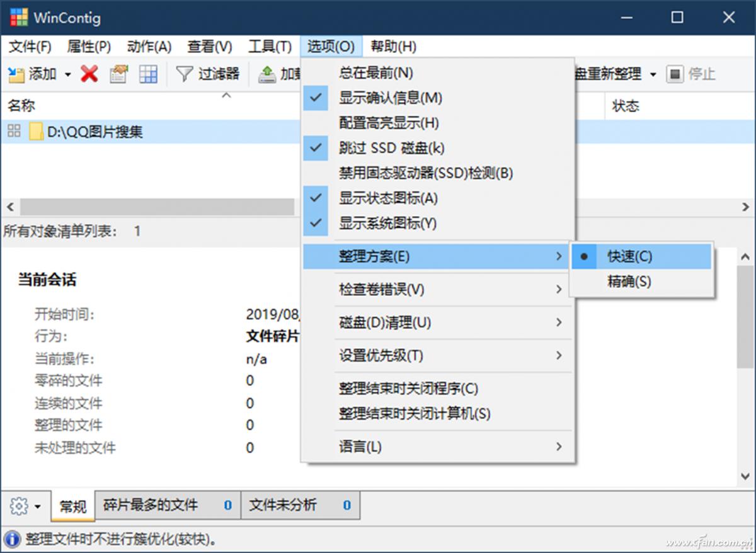Screen dimensions: 756x553
Task: Click the 零碎的文件 label
Action: click(x=68, y=380)
